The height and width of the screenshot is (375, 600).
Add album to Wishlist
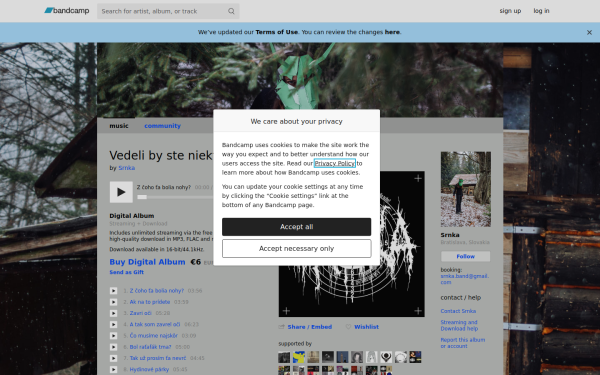366,327
